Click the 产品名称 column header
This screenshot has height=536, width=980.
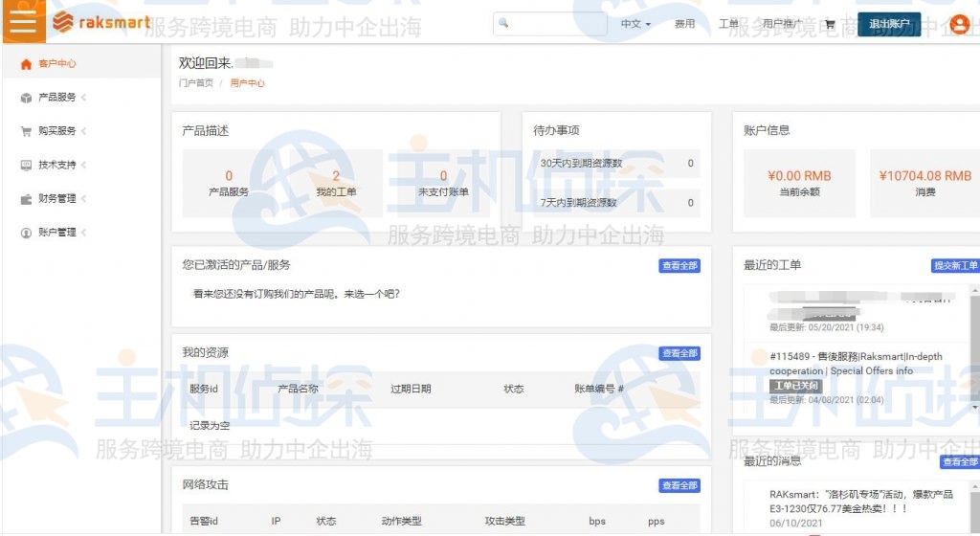click(x=299, y=389)
